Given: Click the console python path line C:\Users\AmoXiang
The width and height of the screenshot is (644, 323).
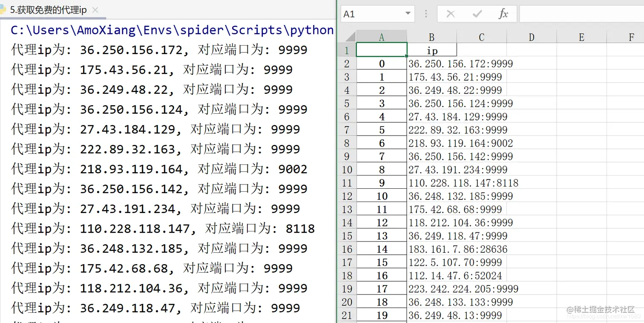Looking at the screenshot, I should point(172,30).
